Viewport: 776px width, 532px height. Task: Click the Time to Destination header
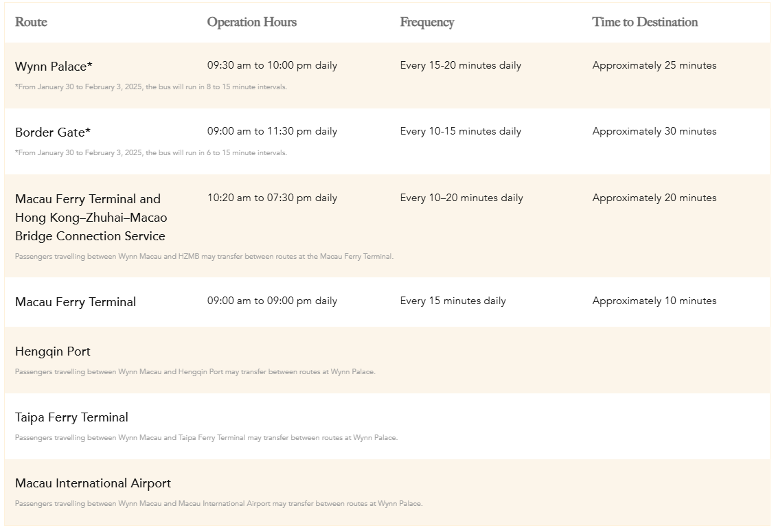[645, 22]
